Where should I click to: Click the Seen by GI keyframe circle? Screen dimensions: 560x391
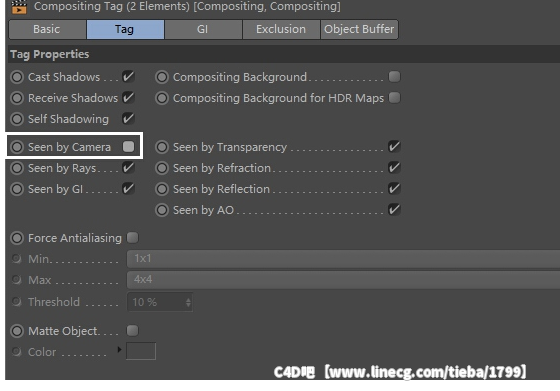[x=17, y=189]
